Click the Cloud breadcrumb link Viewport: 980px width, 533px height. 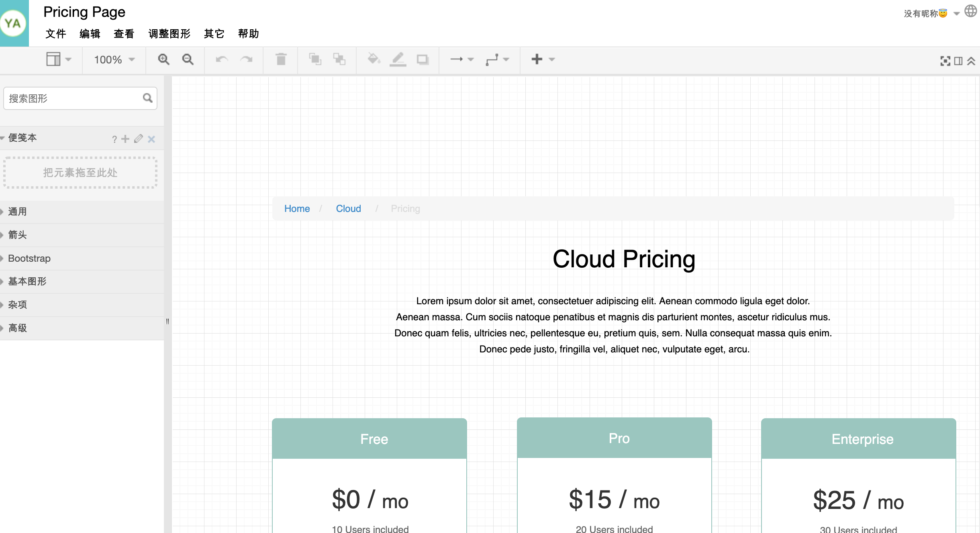click(x=348, y=209)
